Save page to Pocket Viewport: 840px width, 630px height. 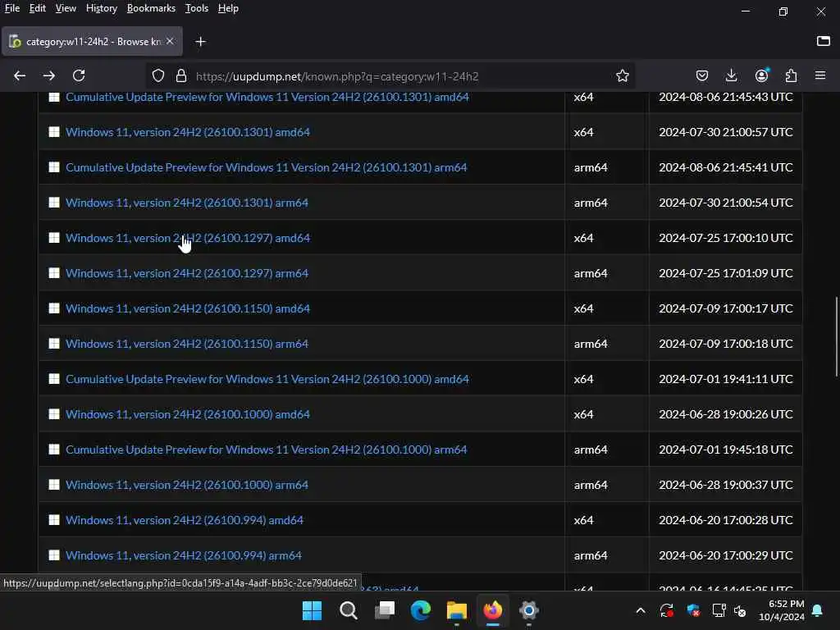(702, 76)
